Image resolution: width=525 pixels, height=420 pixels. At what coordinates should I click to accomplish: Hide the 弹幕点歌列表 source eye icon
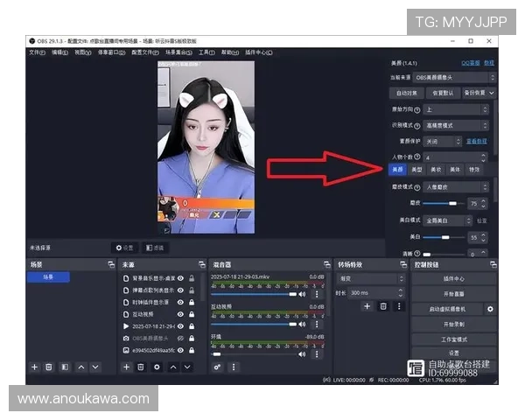(180, 290)
